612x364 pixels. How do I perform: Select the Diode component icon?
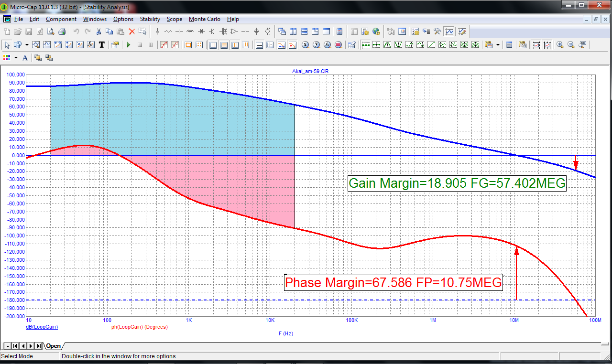201,32
